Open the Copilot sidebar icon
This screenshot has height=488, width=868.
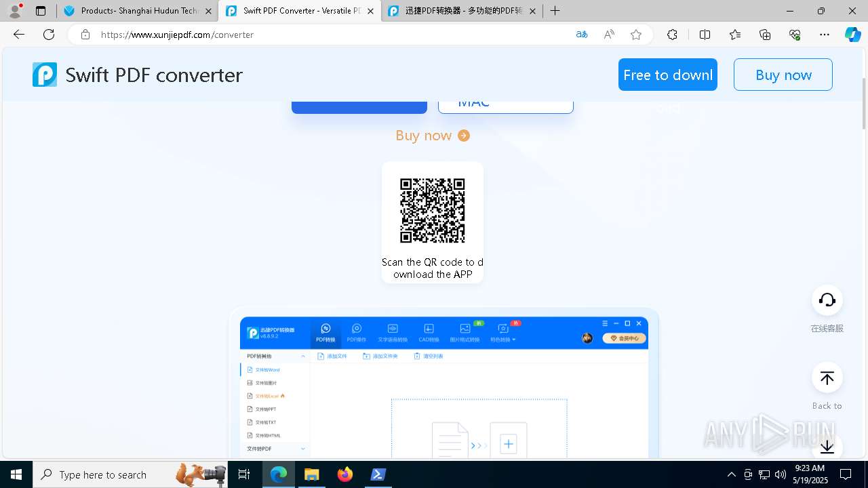(852, 35)
